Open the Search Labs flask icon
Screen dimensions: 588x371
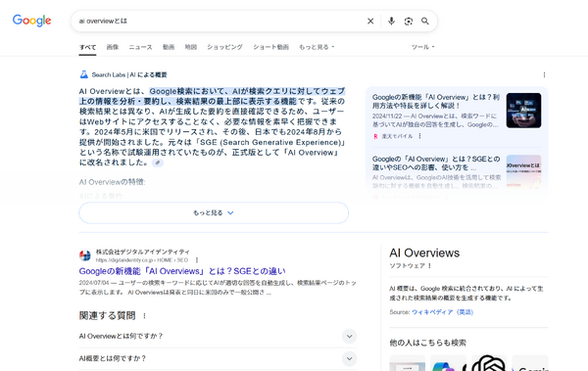pos(84,74)
